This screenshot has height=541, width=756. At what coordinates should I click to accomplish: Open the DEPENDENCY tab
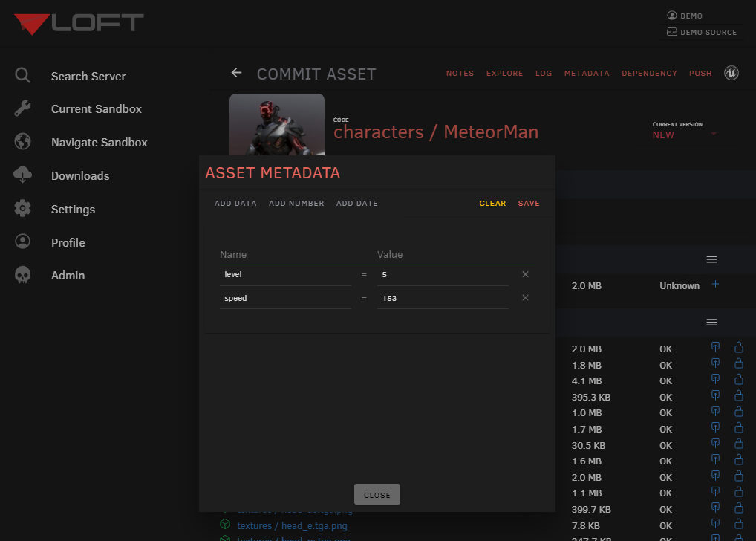click(649, 73)
